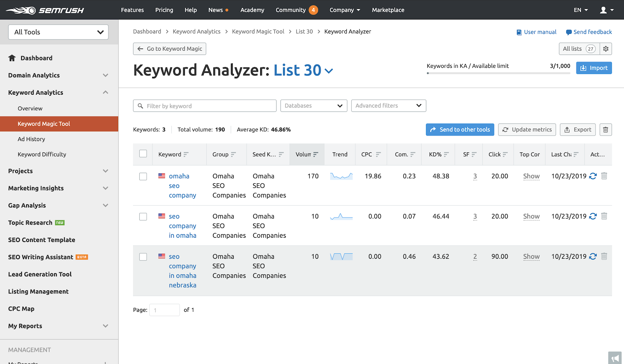The image size is (624, 364).
Task: Click the settings gear next to All lists
Action: tap(606, 49)
